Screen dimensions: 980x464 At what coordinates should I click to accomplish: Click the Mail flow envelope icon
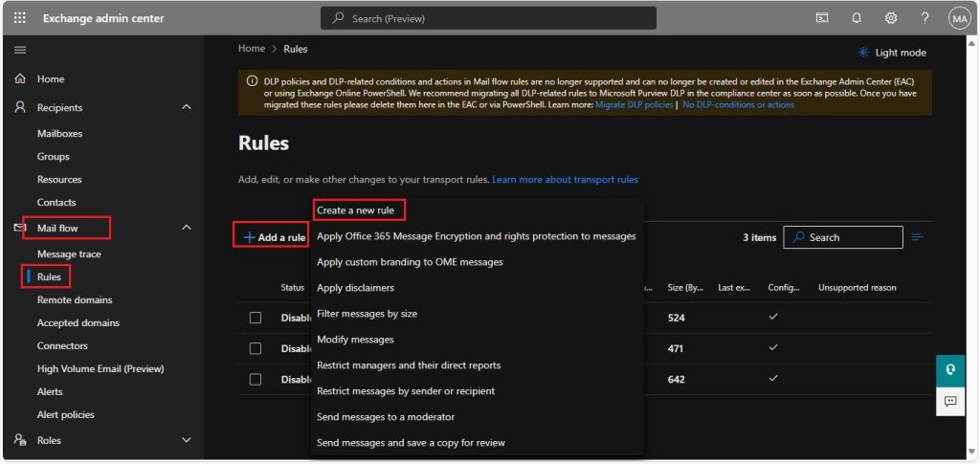click(x=19, y=228)
